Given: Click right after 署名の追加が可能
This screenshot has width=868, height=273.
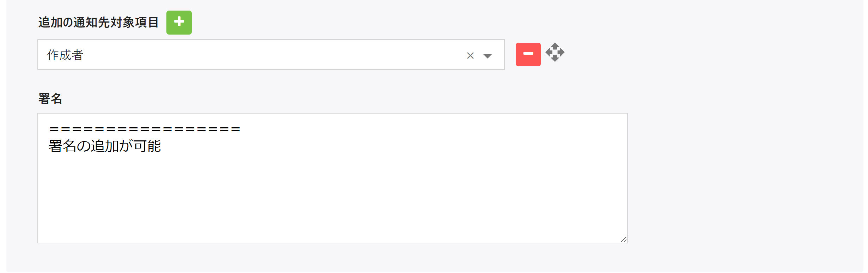Looking at the screenshot, I should pyautogui.click(x=162, y=146).
